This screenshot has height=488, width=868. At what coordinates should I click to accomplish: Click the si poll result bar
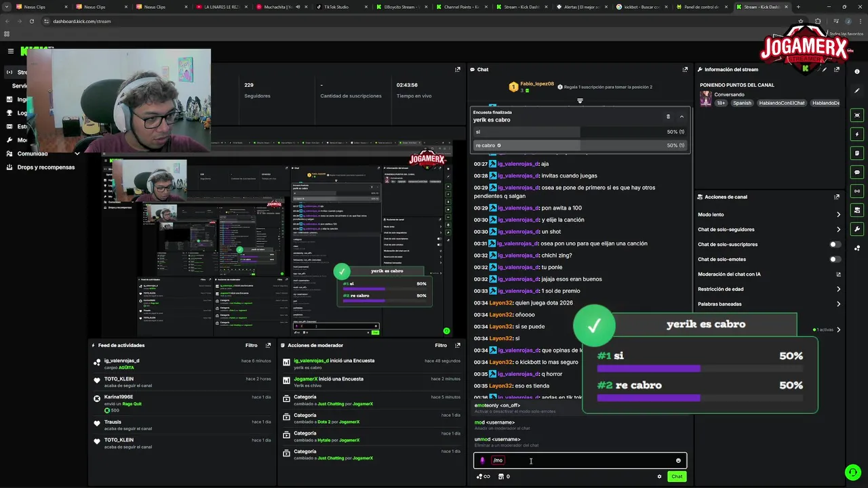tap(580, 132)
